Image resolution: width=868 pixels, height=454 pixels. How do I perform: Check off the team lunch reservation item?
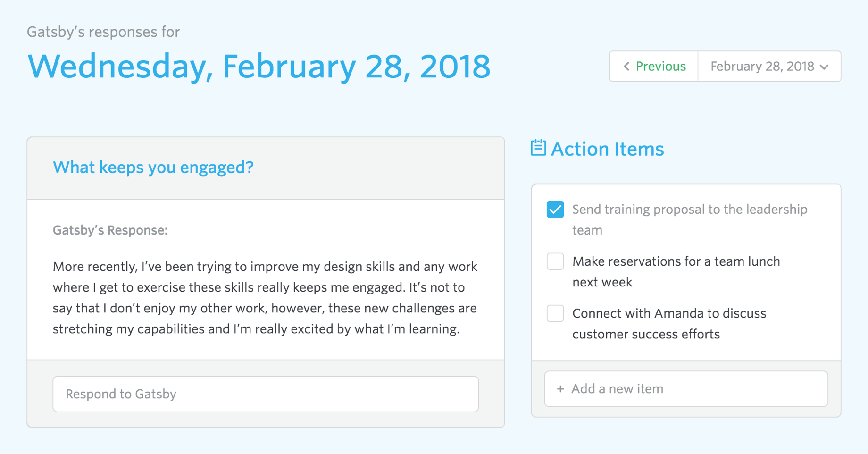[555, 261]
